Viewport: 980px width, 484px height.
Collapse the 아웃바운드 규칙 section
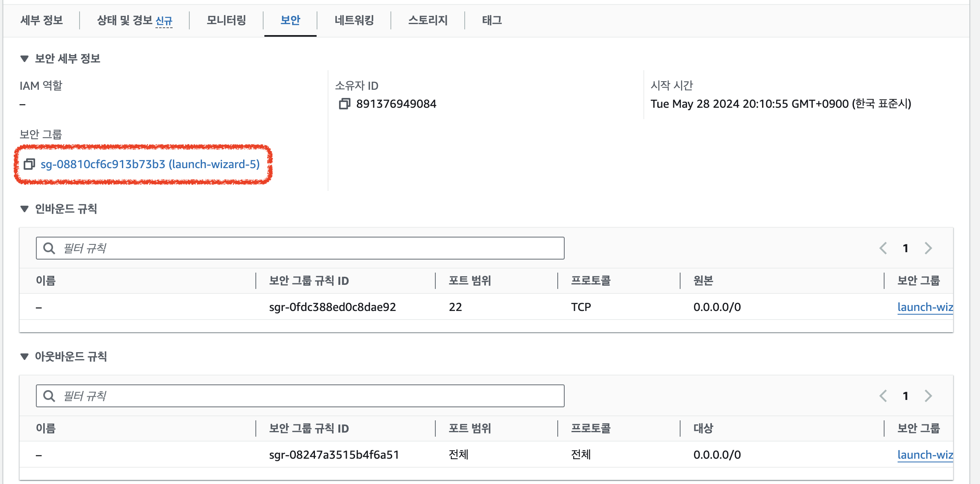[24, 357]
